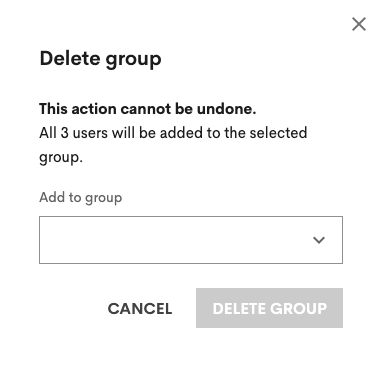
Task: Select the bold 'This action cannot be undone.' warning
Action: coord(148,109)
